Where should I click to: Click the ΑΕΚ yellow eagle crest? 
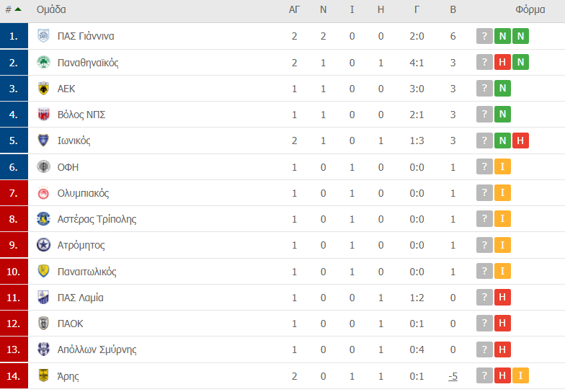point(43,88)
